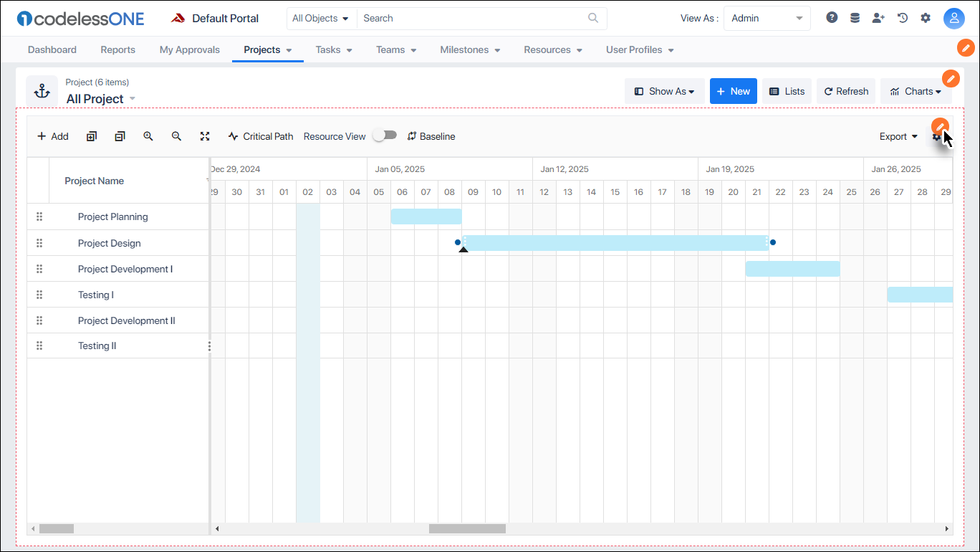This screenshot has height=552, width=980.
Task: Open the Show As dropdown
Action: point(664,91)
